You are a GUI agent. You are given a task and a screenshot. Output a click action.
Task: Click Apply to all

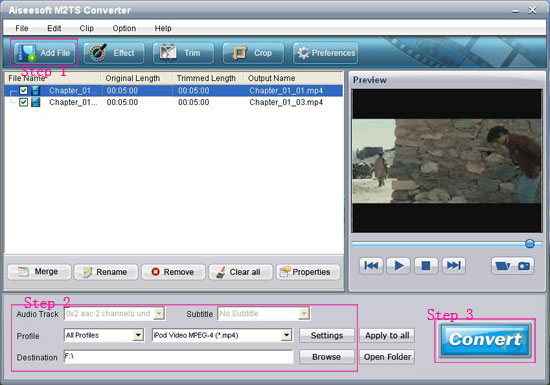pos(387,336)
